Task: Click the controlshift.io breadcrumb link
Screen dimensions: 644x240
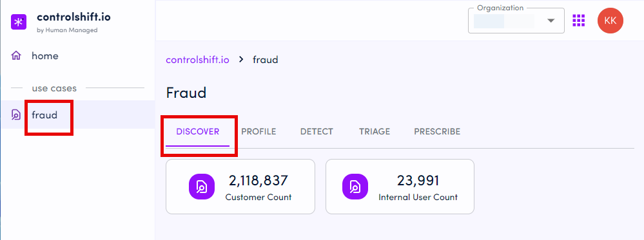Action: click(197, 59)
